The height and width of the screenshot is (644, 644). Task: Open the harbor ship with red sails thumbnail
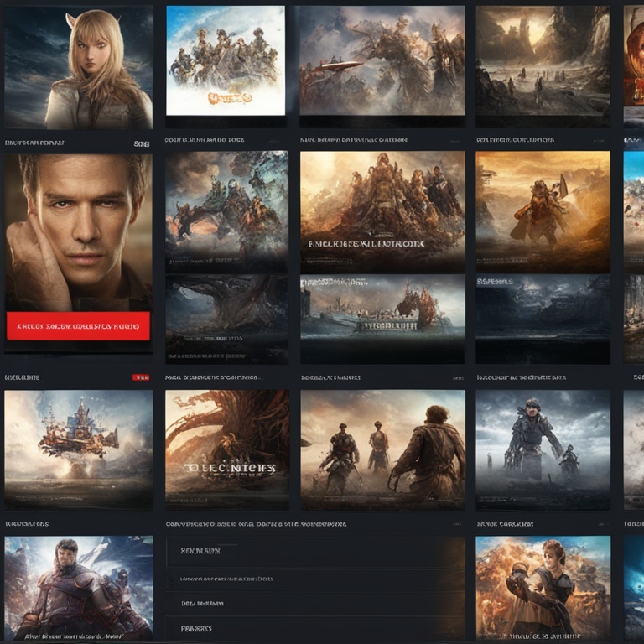(382, 319)
